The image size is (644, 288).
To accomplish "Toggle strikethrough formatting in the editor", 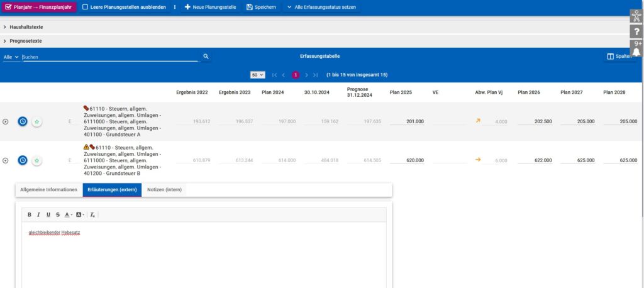I will 58,215.
